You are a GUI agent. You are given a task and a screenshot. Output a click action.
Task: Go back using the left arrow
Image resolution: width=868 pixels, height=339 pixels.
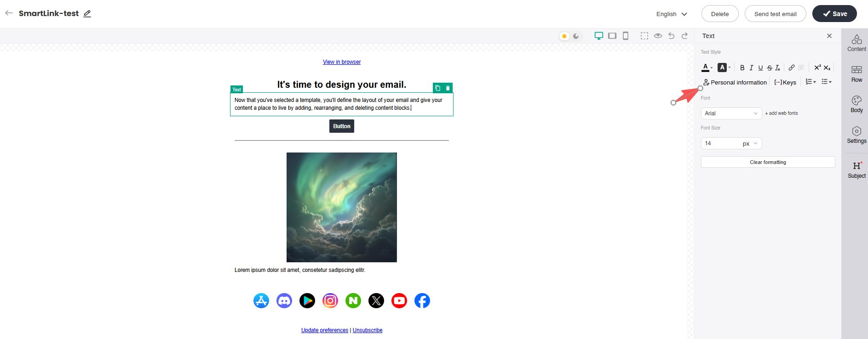pyautogui.click(x=9, y=13)
